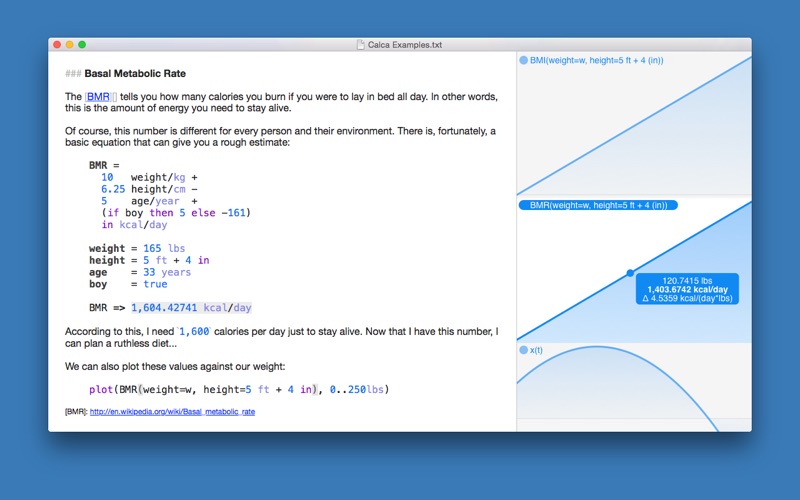Minimize the Calca window with yellow button

pos(69,45)
